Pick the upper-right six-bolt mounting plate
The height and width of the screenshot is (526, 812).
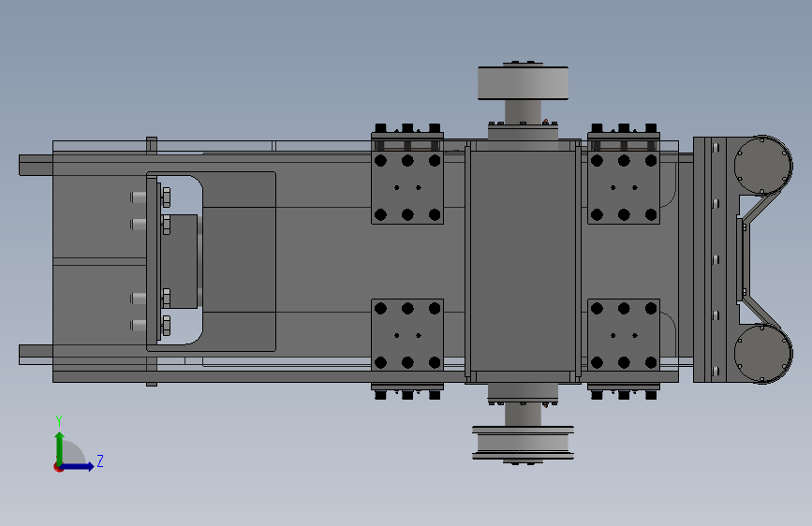point(624,187)
